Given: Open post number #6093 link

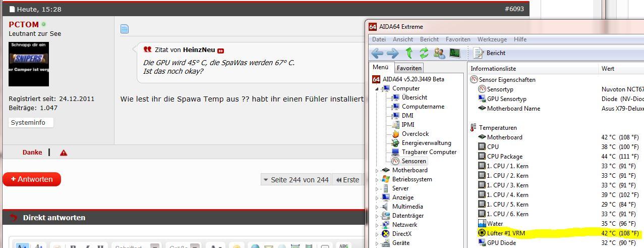Looking at the screenshot, I should 514,9.
